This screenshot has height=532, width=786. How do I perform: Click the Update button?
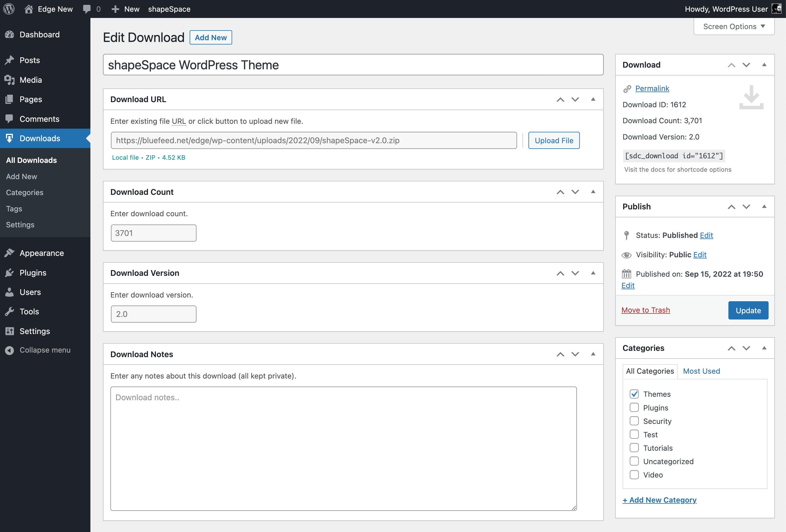[748, 310]
